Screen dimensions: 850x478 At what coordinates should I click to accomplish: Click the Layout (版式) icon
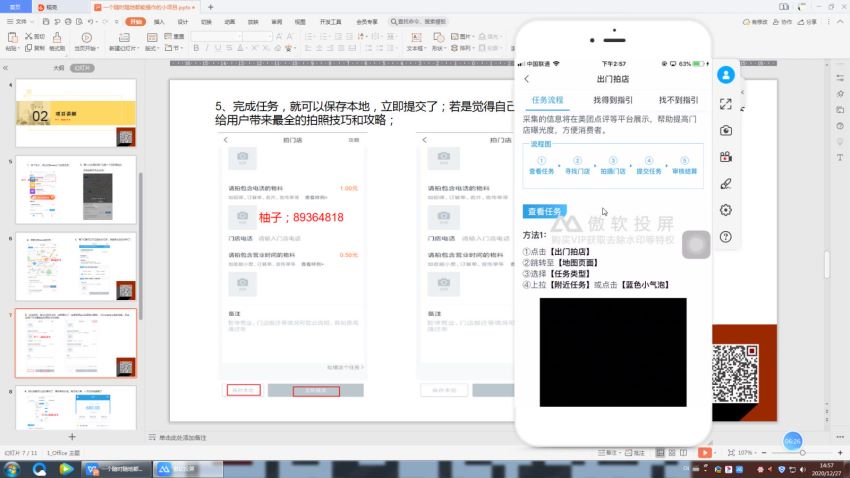point(152,37)
